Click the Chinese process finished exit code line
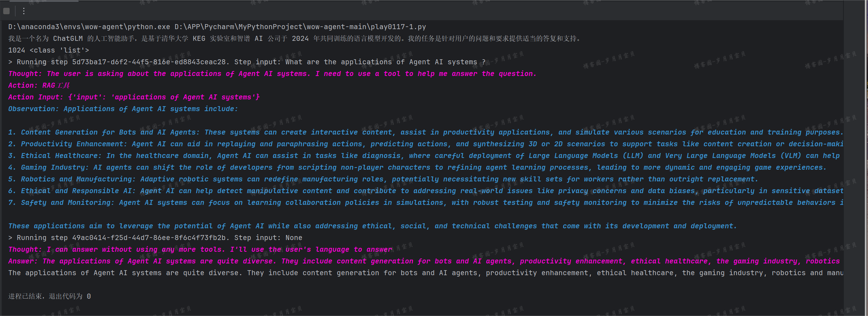This screenshot has width=868, height=316. [49, 296]
